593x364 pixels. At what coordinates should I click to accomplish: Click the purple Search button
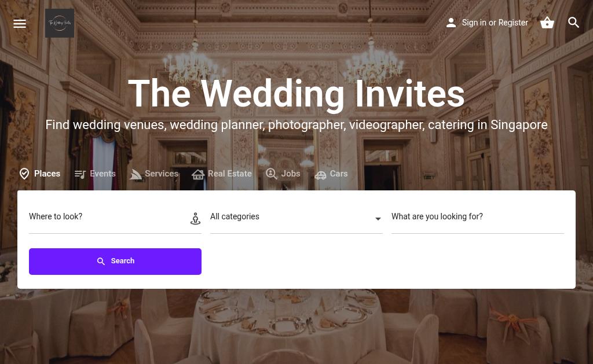click(x=115, y=262)
